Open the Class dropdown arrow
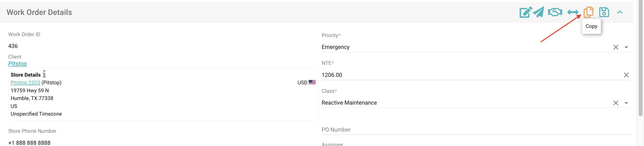 tap(626, 103)
